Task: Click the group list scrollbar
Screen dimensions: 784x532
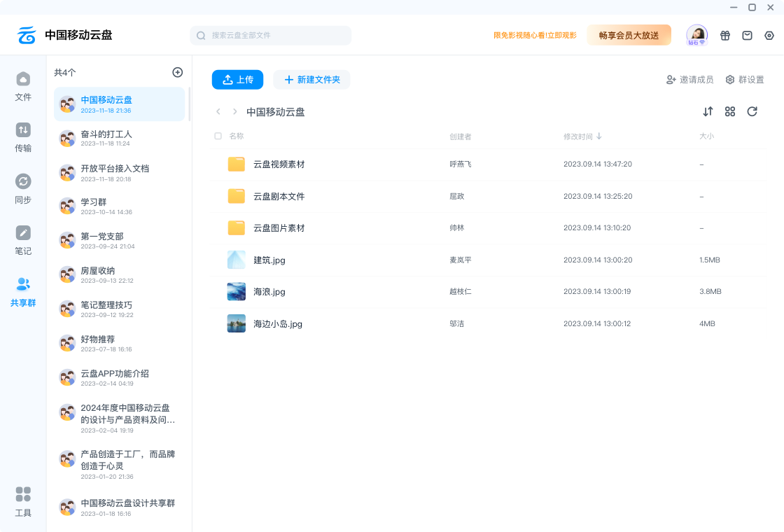Action: coord(189,105)
